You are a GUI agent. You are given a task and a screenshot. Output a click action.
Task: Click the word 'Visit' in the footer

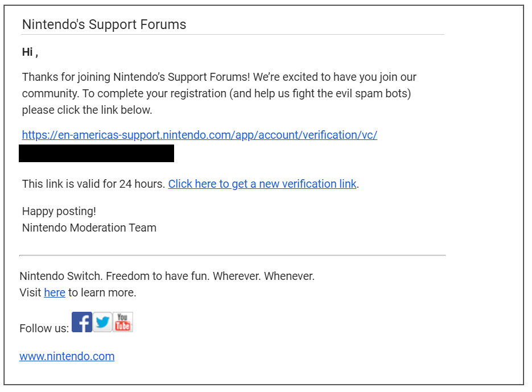pos(31,292)
